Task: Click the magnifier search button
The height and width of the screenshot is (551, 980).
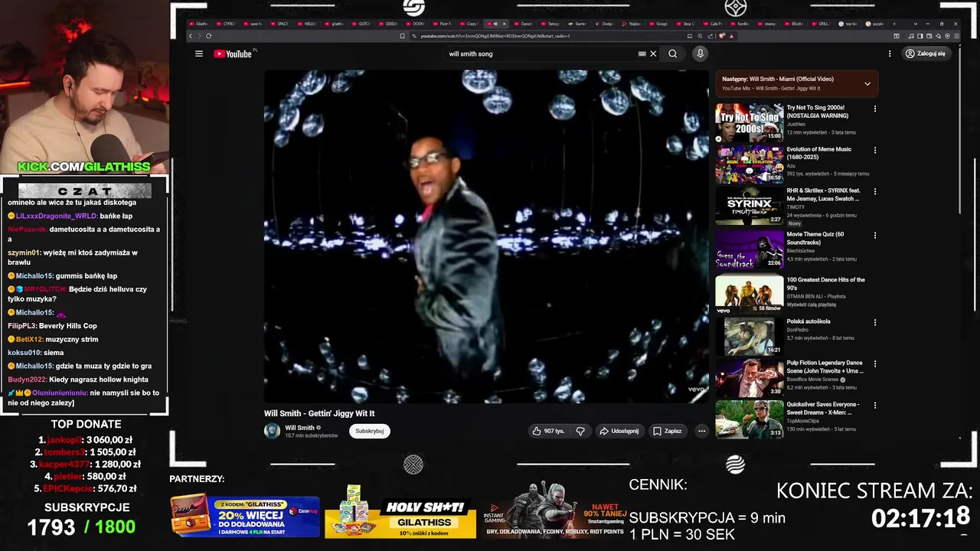Action: click(672, 54)
